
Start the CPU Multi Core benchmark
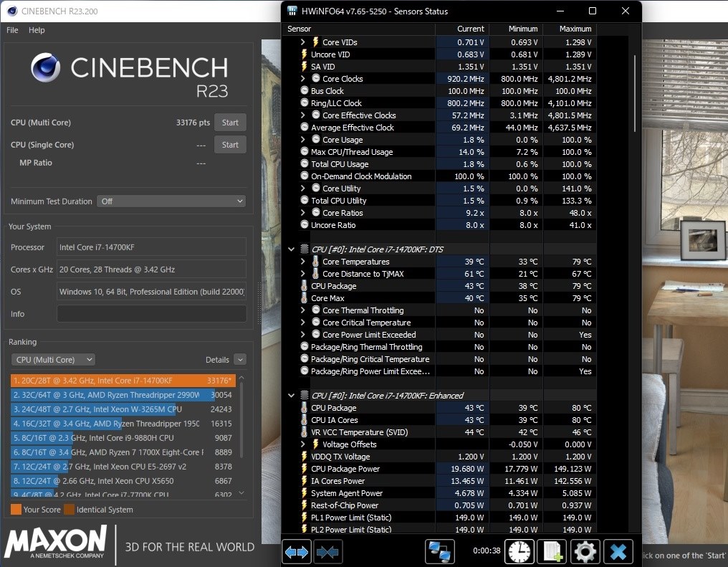click(230, 123)
